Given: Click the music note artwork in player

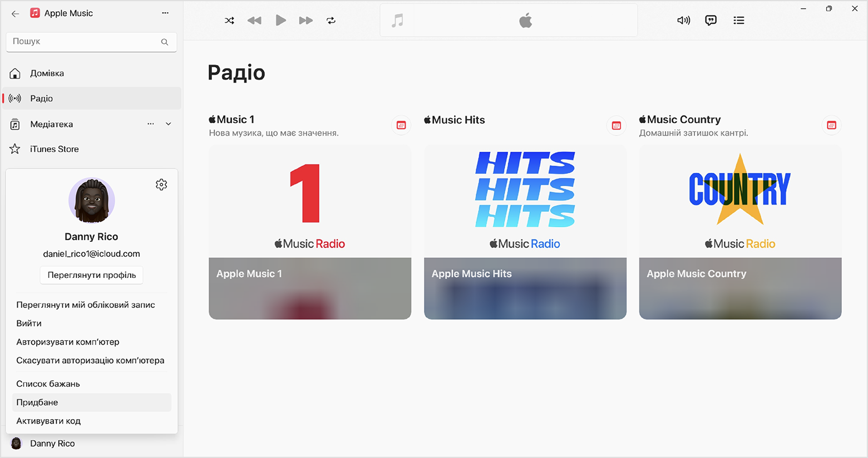Looking at the screenshot, I should pyautogui.click(x=397, y=21).
